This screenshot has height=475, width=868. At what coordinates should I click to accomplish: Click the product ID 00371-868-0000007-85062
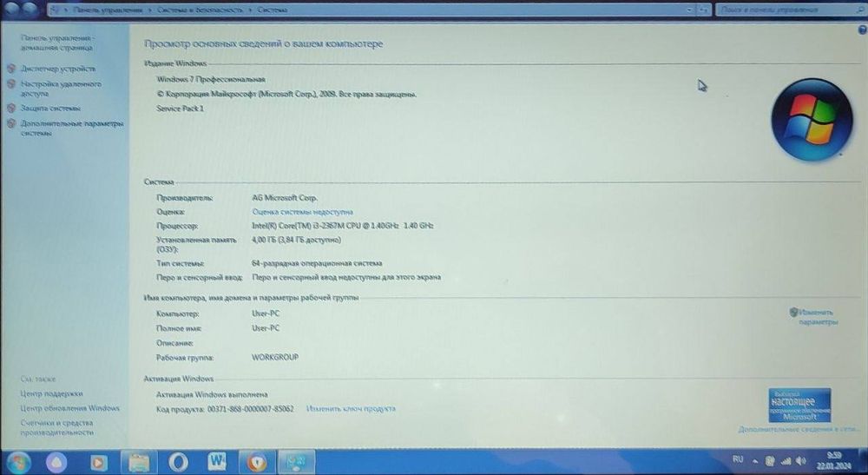tap(250, 409)
